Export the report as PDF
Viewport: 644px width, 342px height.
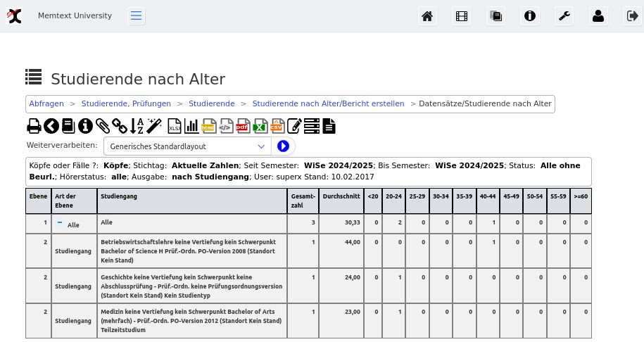point(243,126)
